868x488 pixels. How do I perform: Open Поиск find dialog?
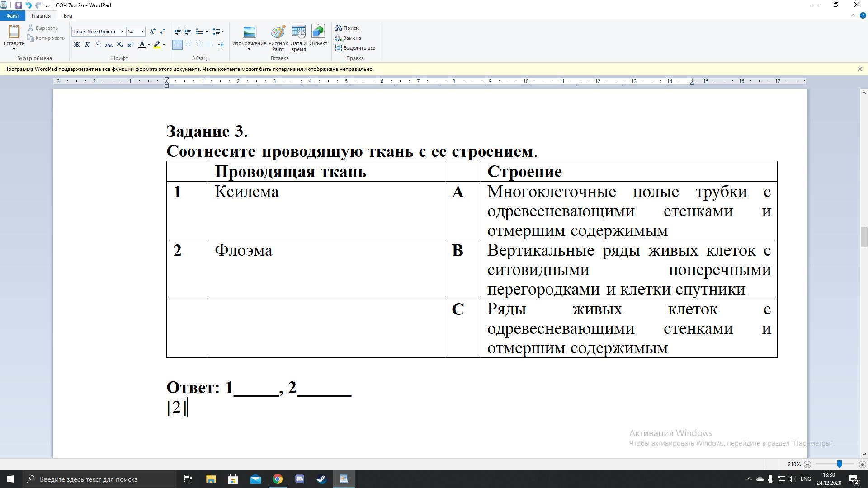347,28
